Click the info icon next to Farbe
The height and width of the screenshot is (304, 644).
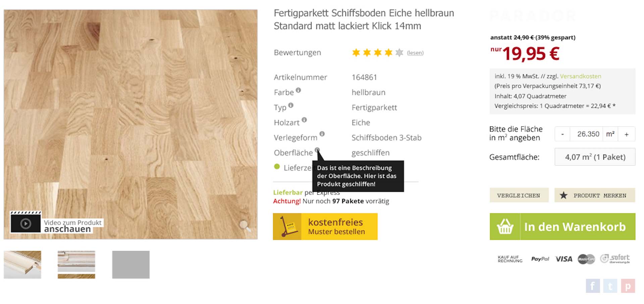tap(298, 90)
